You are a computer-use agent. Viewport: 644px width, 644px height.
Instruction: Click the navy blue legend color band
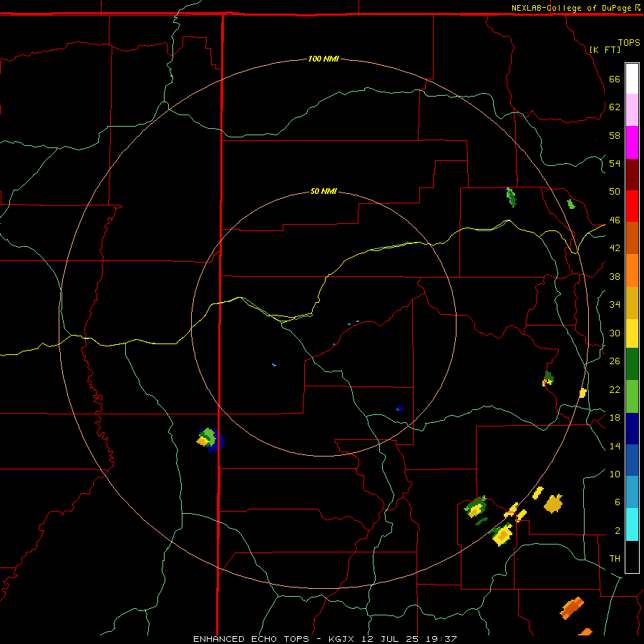(632, 429)
